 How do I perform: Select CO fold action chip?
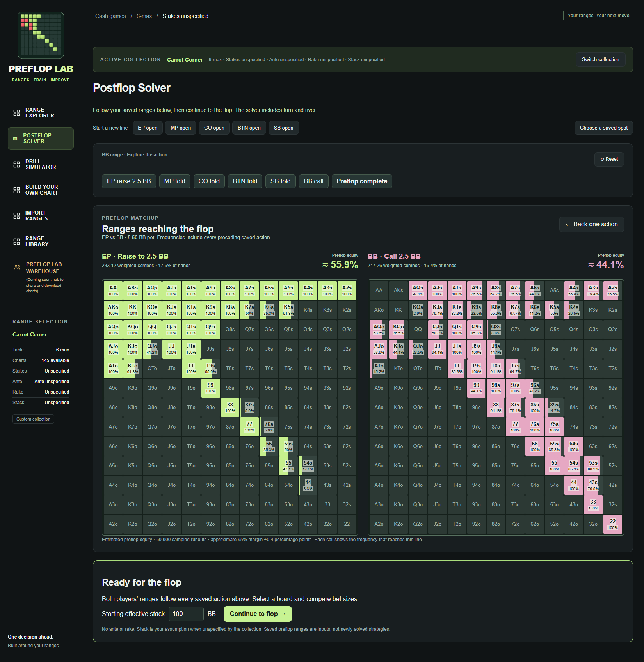(x=209, y=181)
